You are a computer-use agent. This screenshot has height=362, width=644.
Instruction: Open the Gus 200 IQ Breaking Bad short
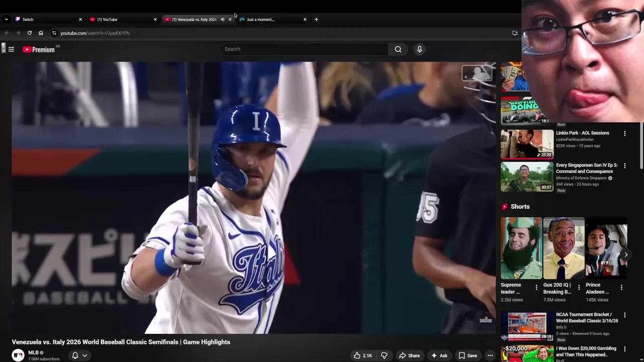(563, 248)
